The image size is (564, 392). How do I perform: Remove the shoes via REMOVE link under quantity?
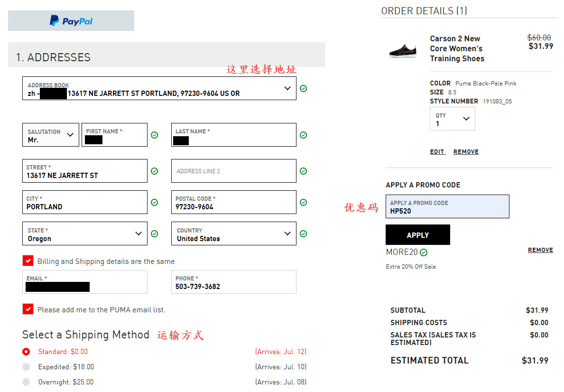[x=466, y=152]
